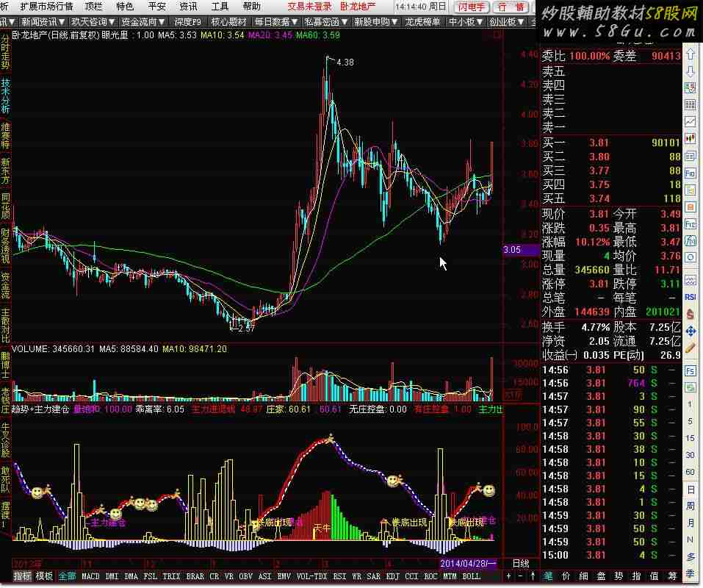Click the minus zoom button at bottom
Image resolution: width=703 pixels, height=588 pixels.
[x=520, y=576]
